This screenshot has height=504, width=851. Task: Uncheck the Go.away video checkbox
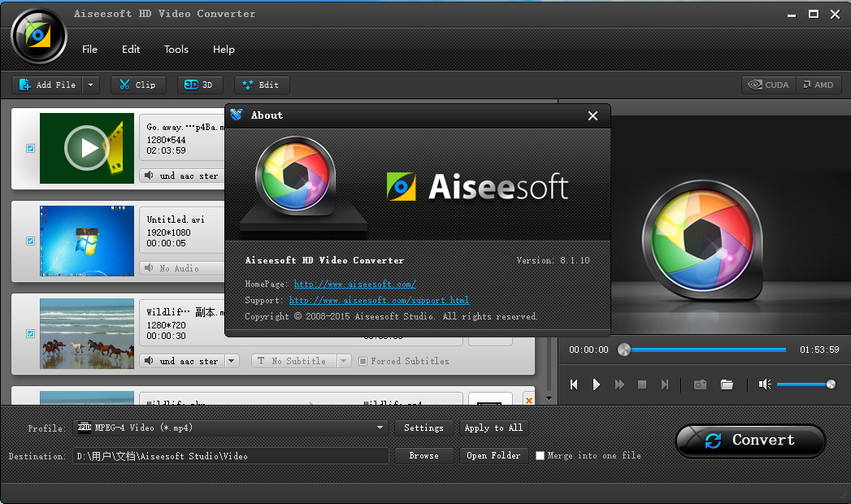[x=31, y=149]
